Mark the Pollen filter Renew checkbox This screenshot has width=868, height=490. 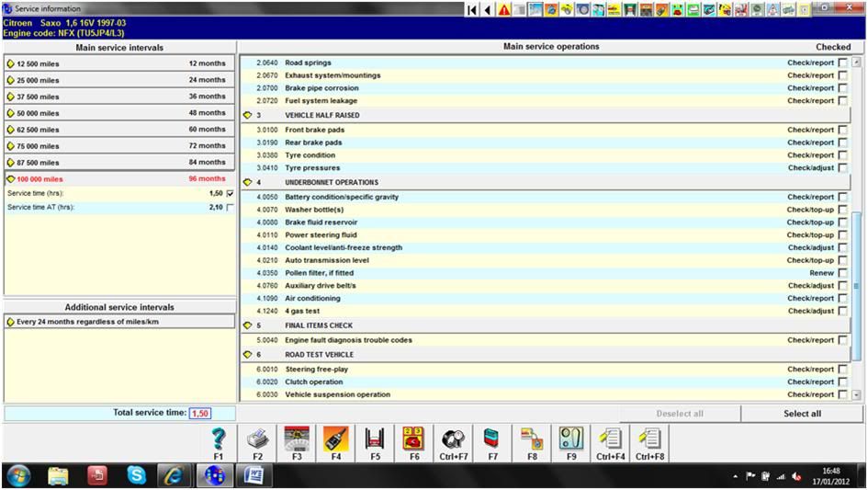pyautogui.click(x=842, y=273)
